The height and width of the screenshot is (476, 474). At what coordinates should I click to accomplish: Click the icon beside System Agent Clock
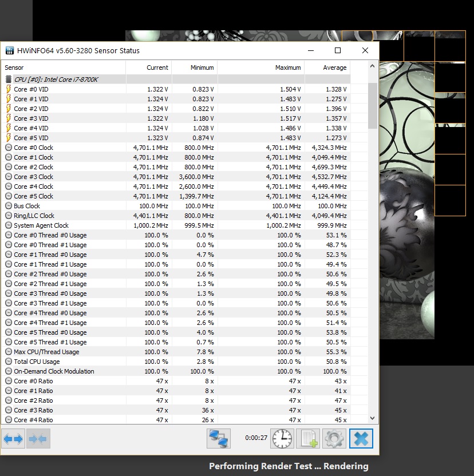click(9, 225)
